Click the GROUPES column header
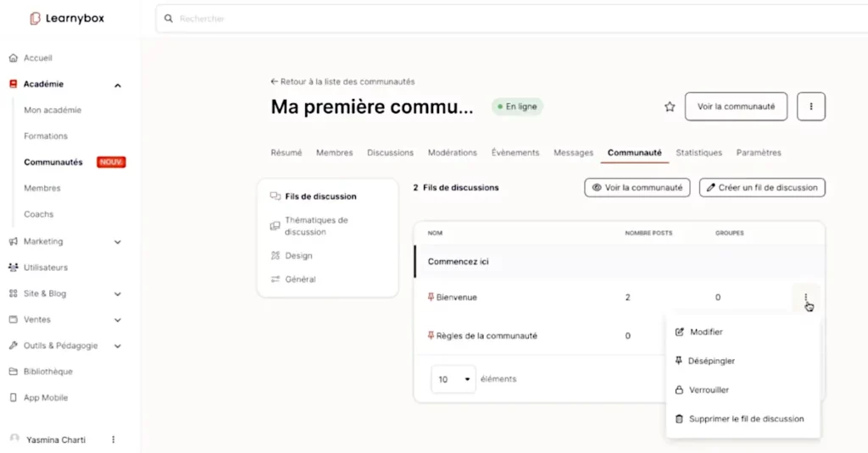Image resolution: width=868 pixels, height=453 pixels. pos(730,234)
